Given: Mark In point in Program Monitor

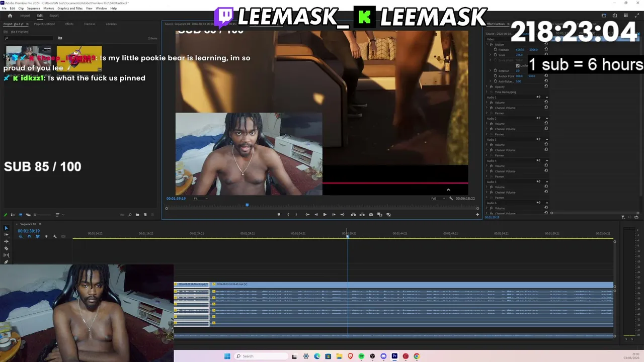Looking at the screenshot, I should pos(288,215).
